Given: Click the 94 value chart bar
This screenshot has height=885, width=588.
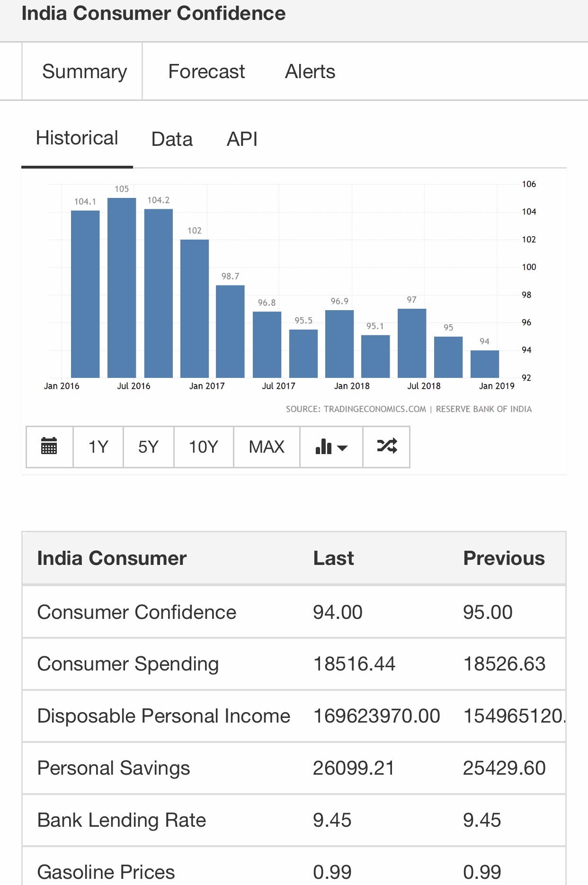Looking at the screenshot, I should 484,364.
